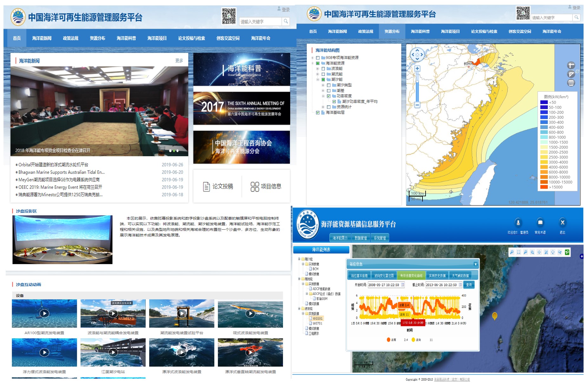The width and height of the screenshot is (588, 385).
Task: Check the 波浪能 layer checkbox
Action: point(323,69)
